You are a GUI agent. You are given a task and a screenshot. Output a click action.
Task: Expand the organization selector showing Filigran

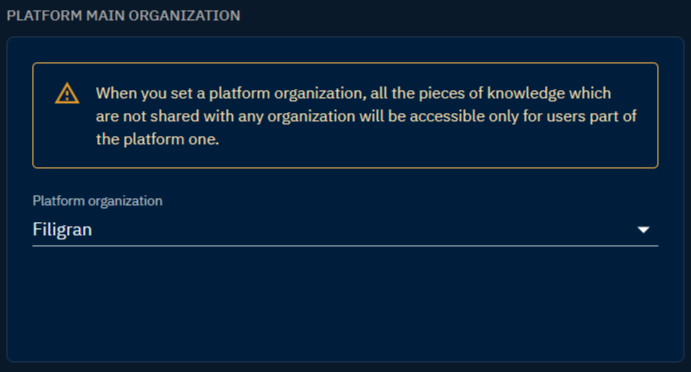tap(345, 230)
